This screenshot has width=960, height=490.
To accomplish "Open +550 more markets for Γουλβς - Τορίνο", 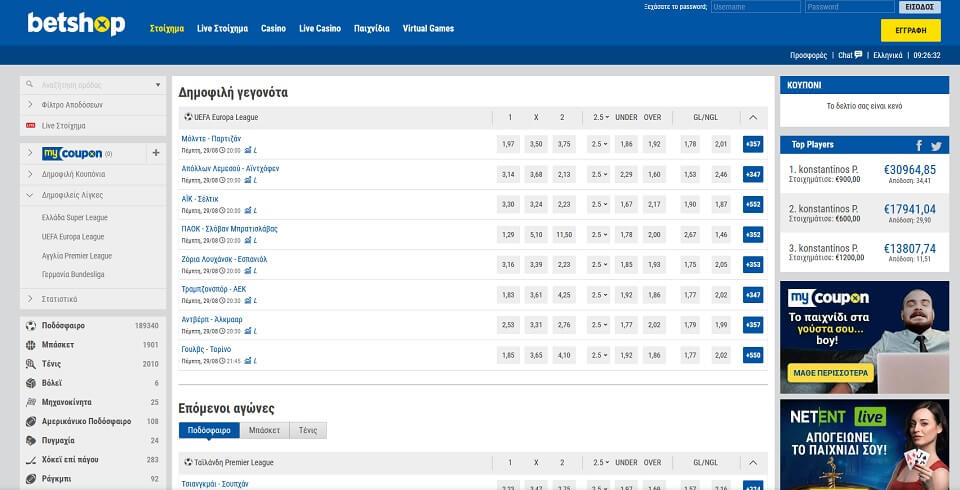I will point(753,355).
